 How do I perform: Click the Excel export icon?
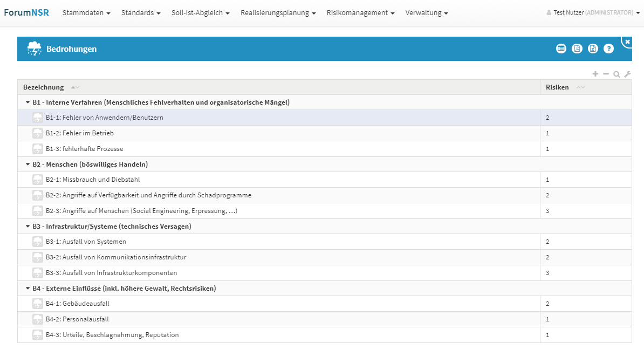point(593,49)
